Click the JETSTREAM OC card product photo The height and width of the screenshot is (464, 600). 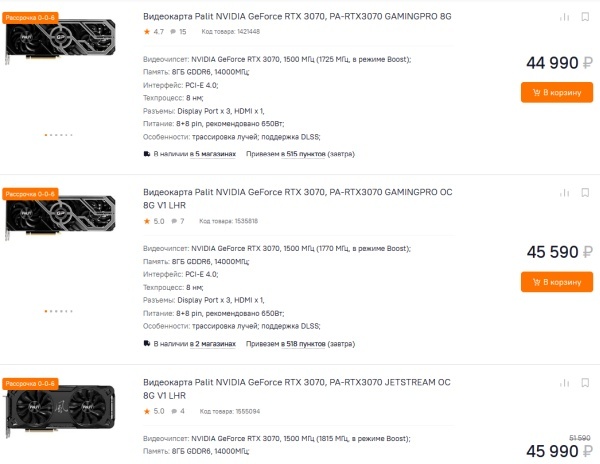[59, 409]
